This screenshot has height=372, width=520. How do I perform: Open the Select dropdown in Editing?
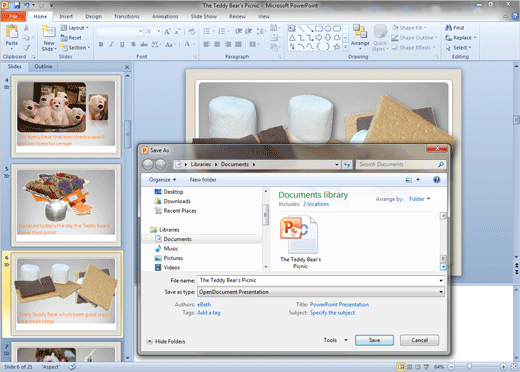pos(458,48)
